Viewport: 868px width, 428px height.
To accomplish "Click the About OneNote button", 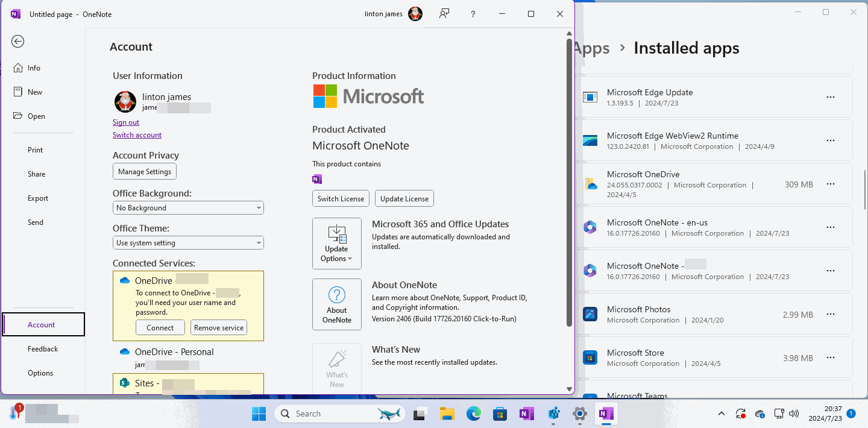I will click(x=337, y=304).
